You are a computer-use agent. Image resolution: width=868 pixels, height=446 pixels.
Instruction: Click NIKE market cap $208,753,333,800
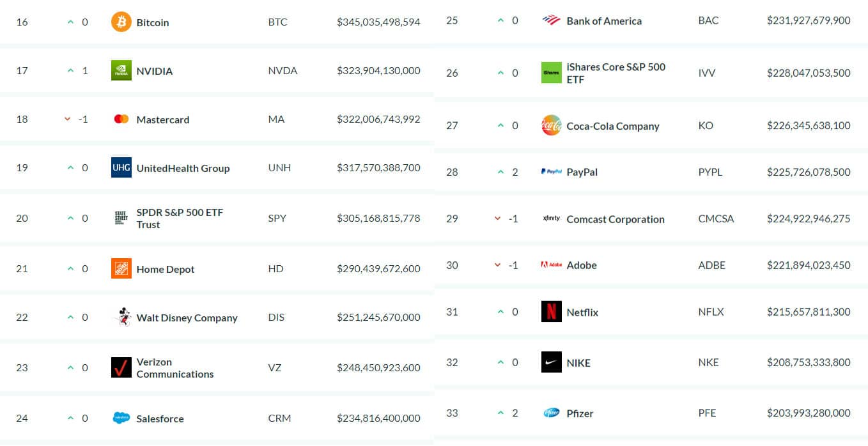[x=809, y=362]
